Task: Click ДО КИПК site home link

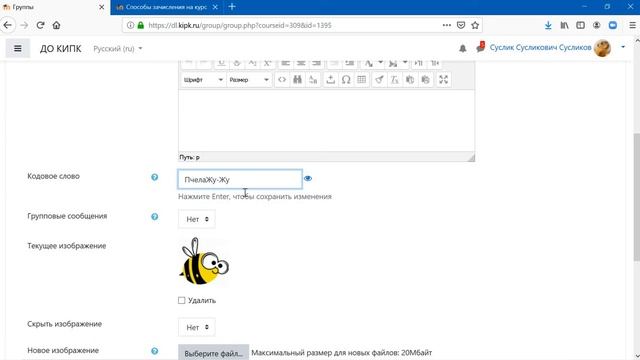Action: point(60,49)
